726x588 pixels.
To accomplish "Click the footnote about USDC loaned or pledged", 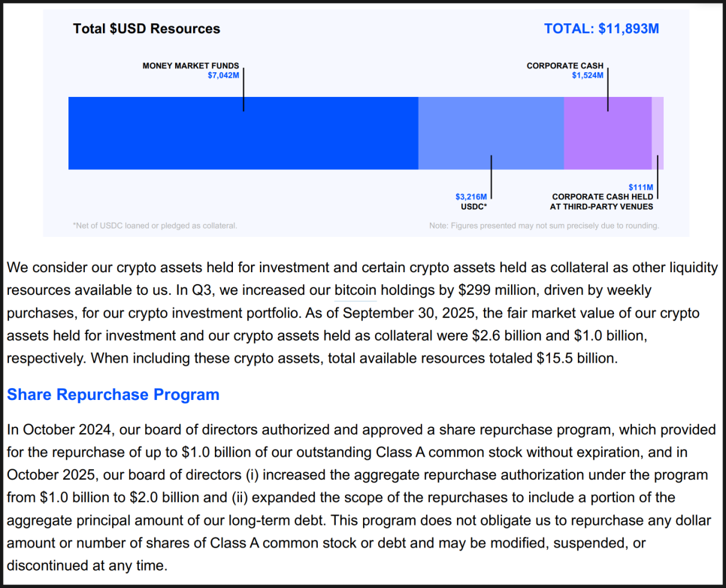I will pos(154,226).
